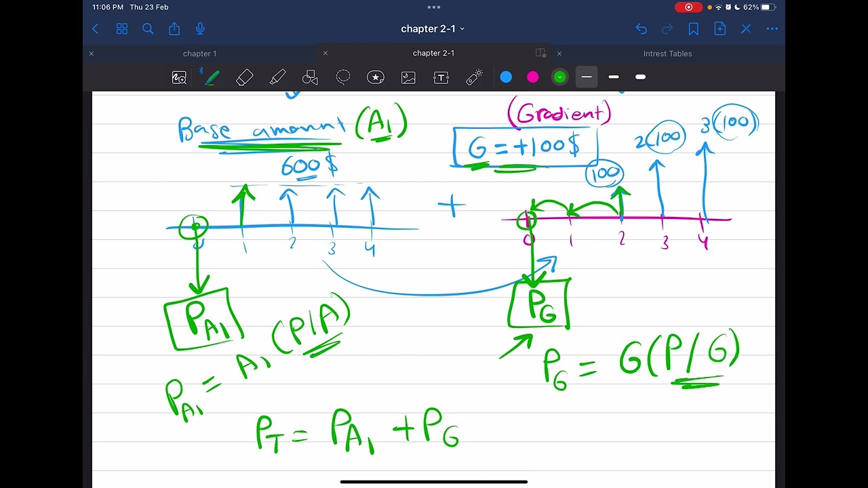This screenshot has height=488, width=868.
Task: Open the page thumbnails grid view
Action: coord(122,28)
